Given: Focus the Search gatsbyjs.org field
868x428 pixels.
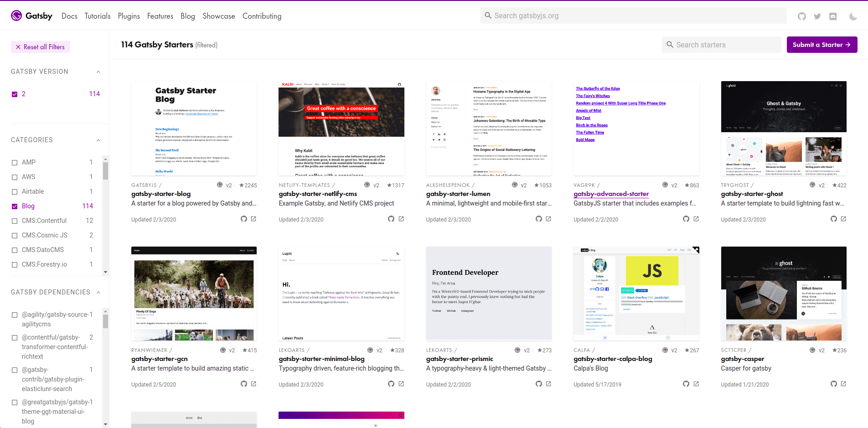Looking at the screenshot, I should (x=633, y=15).
